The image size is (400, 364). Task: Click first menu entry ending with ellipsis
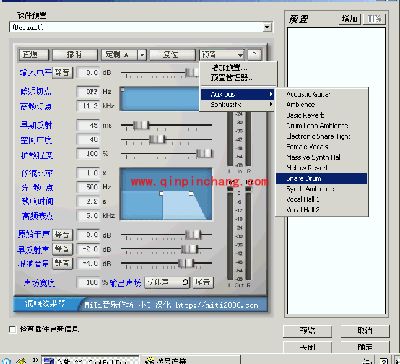[237, 68]
